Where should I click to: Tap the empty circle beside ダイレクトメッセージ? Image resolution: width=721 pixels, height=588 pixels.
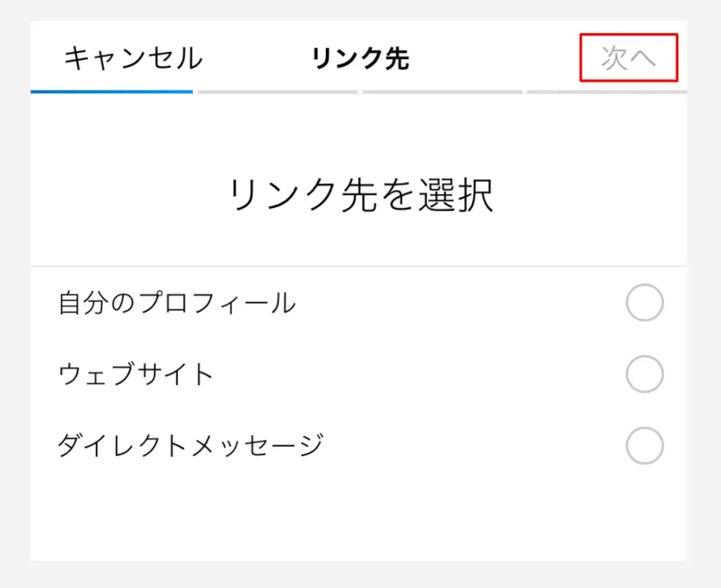(644, 444)
